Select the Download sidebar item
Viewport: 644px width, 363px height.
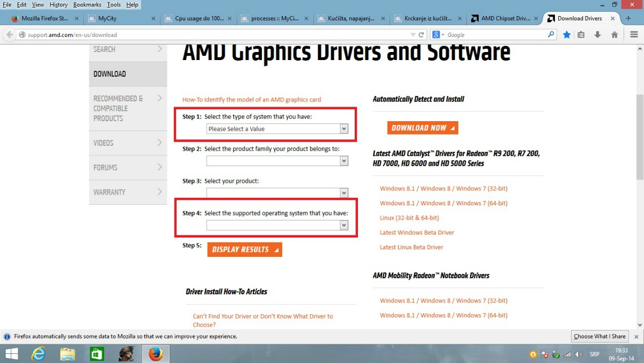point(128,74)
